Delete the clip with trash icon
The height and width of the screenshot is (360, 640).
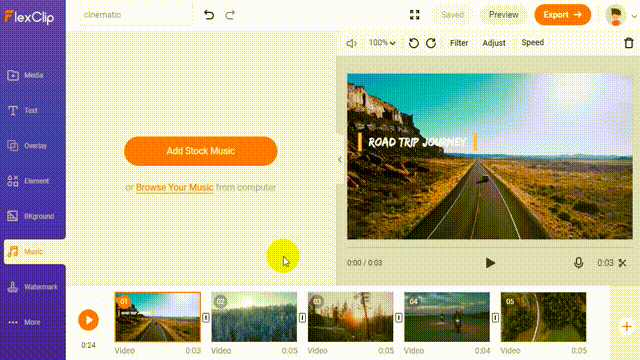pyautogui.click(x=629, y=42)
